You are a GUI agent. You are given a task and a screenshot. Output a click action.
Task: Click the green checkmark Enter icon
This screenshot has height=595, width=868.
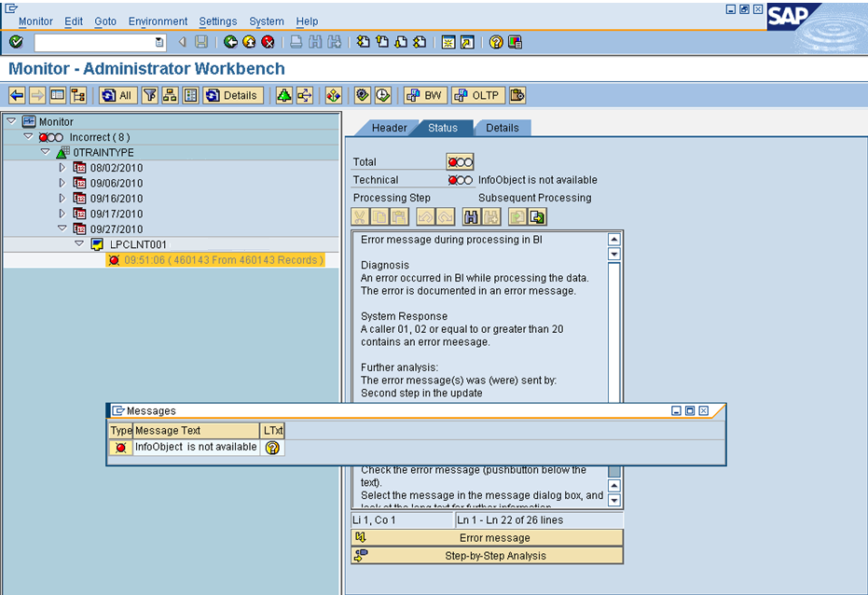click(x=16, y=42)
